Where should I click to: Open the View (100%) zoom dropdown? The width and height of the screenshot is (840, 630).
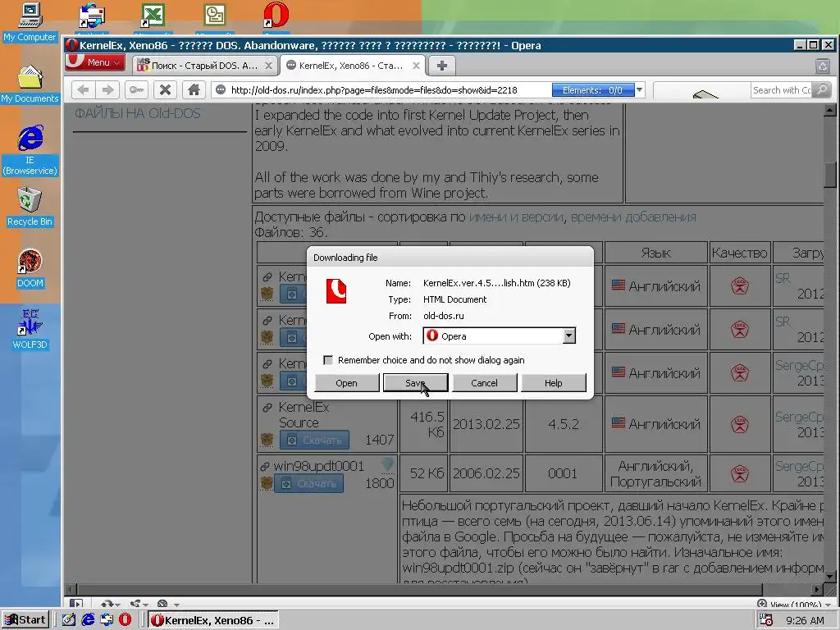(x=794, y=605)
